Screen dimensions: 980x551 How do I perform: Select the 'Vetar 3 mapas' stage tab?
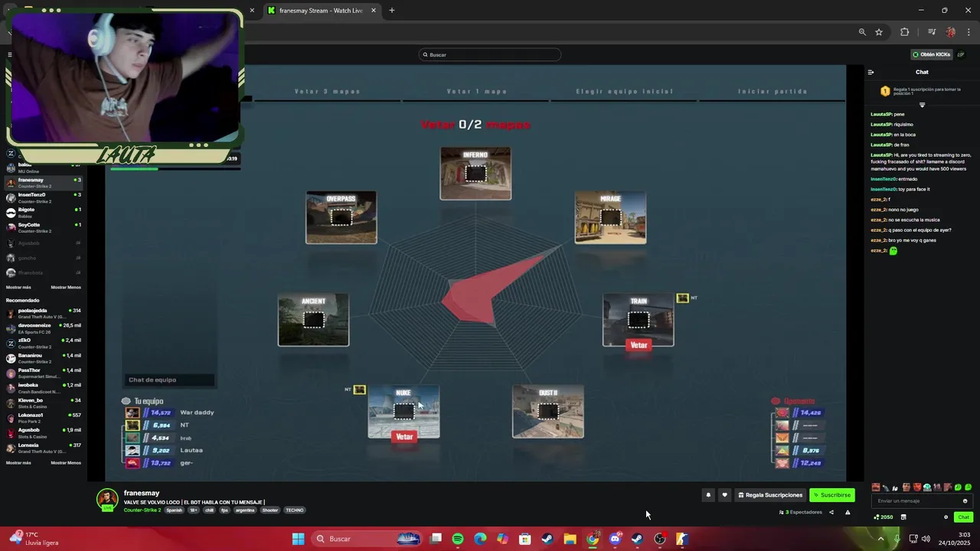pos(327,91)
